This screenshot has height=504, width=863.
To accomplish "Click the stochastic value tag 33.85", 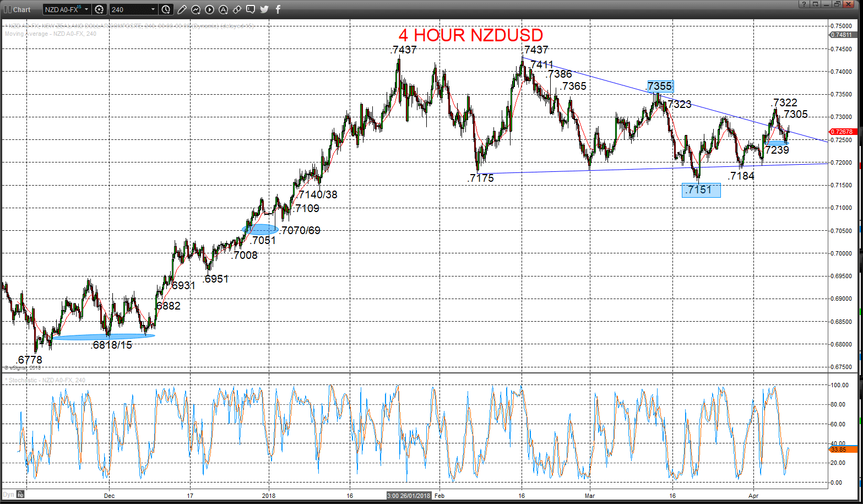I will [843, 449].
